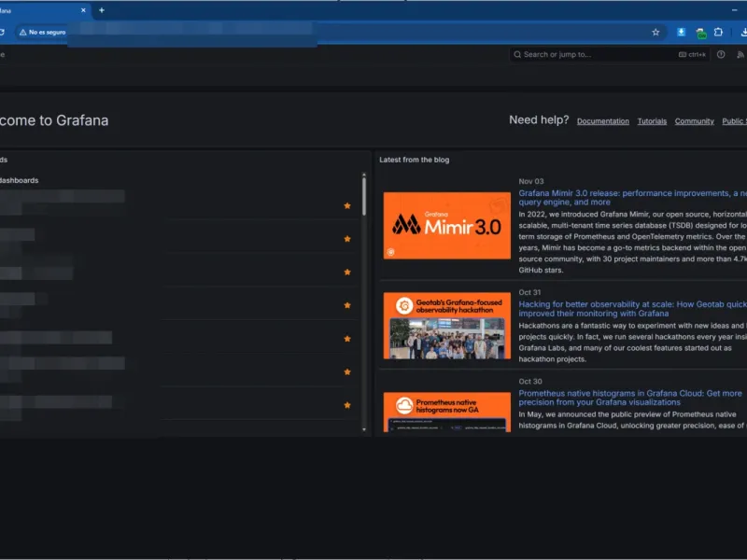This screenshot has width=747, height=560.
Task: Open 'Grafana Mimir 3.0 release' article link
Action: (633, 198)
